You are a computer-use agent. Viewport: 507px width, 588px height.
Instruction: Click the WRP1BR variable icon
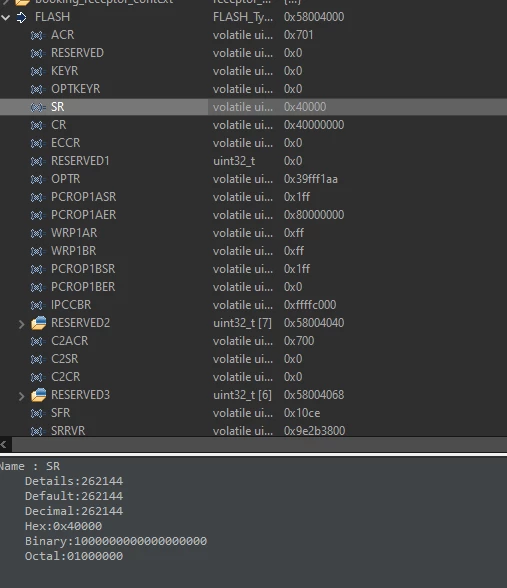click(x=38, y=251)
